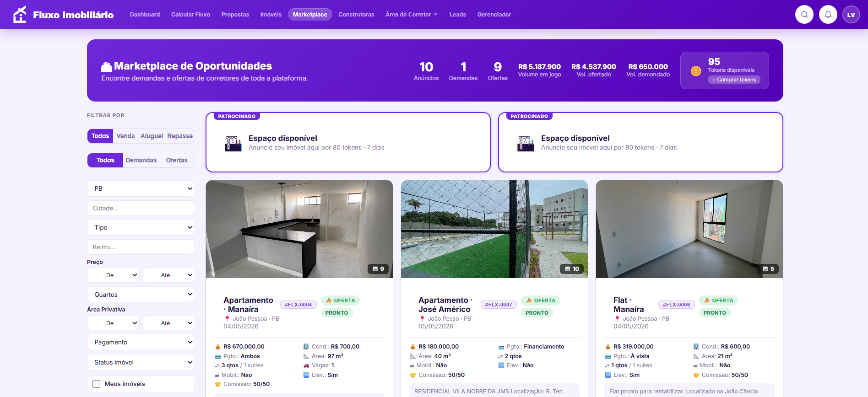Select Todos in the Demandas/Ofertas filter
The width and height of the screenshot is (868, 397).
(x=105, y=160)
